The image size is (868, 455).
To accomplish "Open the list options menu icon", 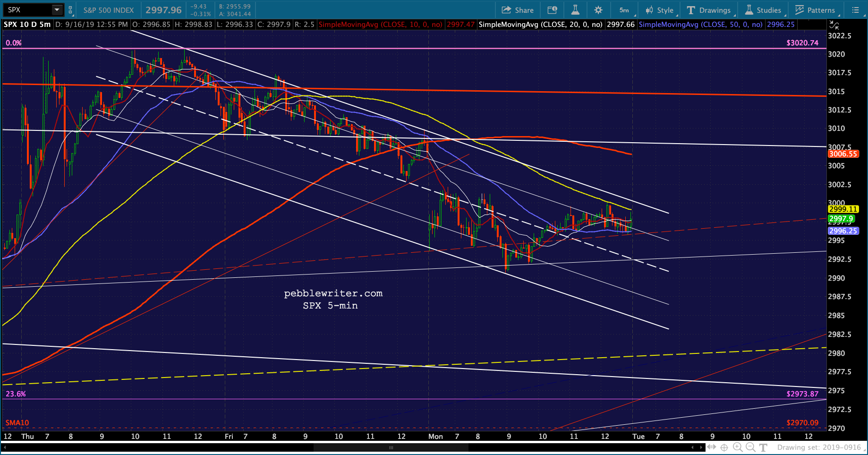I will tap(855, 10).
